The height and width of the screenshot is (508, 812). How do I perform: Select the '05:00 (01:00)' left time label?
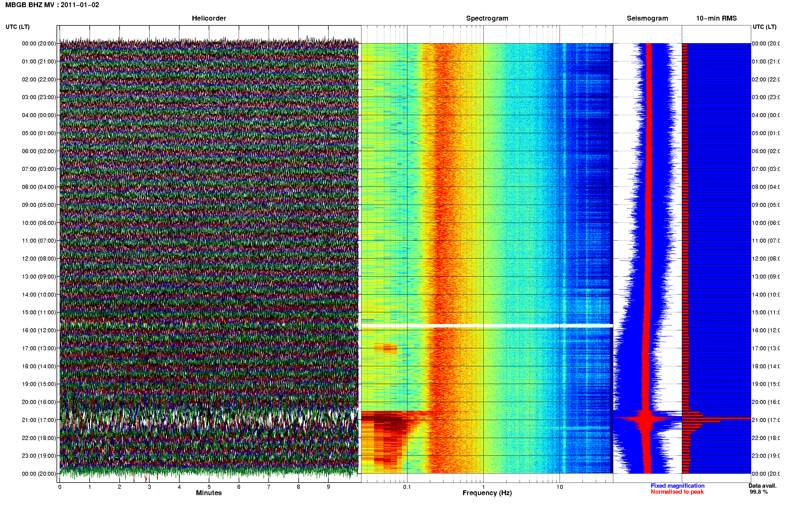tap(39, 133)
